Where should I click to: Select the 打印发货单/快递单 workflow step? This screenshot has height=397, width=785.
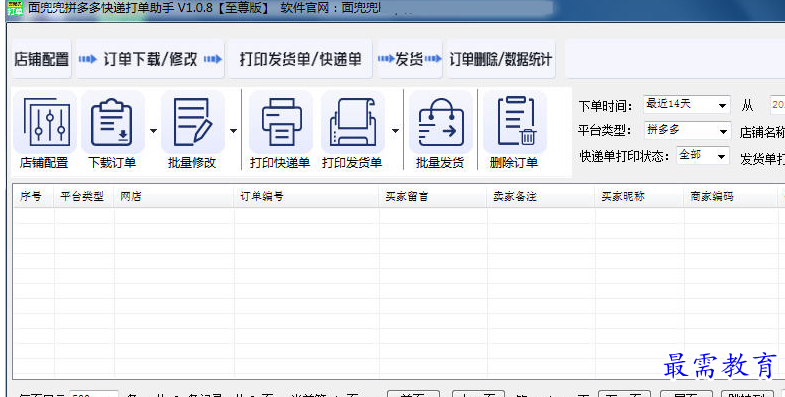click(300, 59)
